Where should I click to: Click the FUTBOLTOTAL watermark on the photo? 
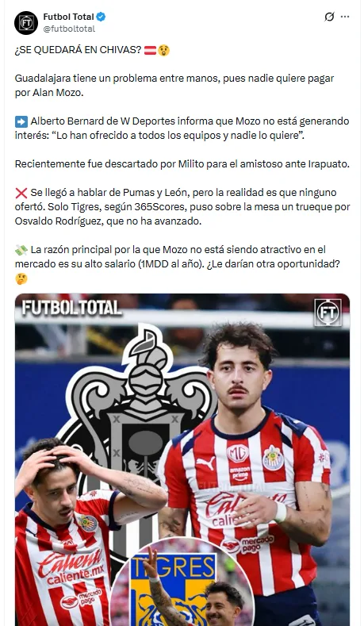pyautogui.click(x=72, y=308)
